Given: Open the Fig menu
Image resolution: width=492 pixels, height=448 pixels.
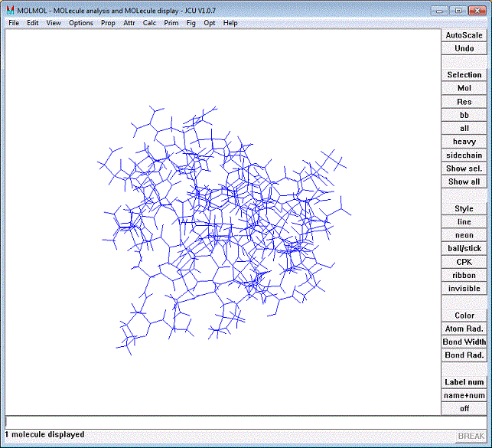Looking at the screenshot, I should [x=191, y=23].
